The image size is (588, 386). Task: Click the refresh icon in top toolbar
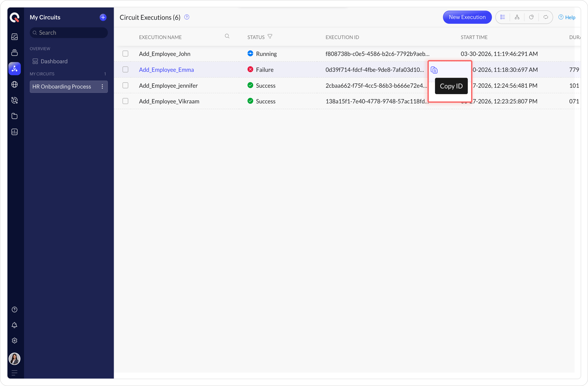546,17
